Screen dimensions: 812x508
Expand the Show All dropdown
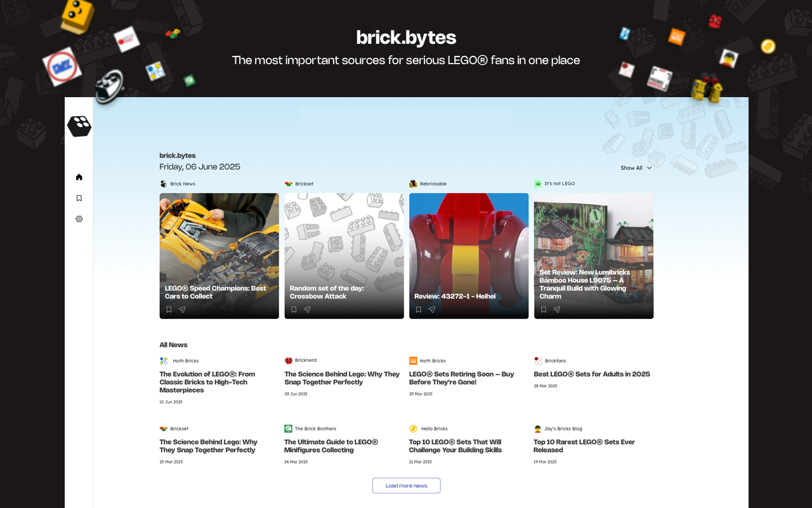(x=636, y=168)
